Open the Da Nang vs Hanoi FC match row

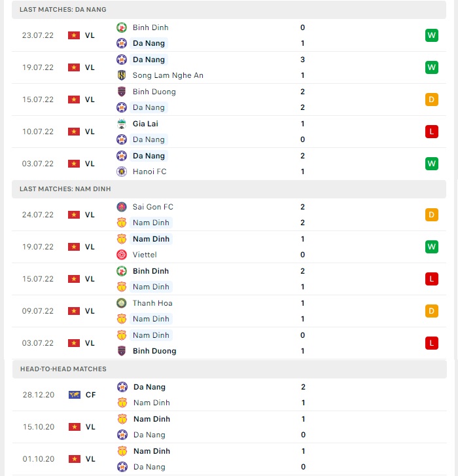coord(229,164)
